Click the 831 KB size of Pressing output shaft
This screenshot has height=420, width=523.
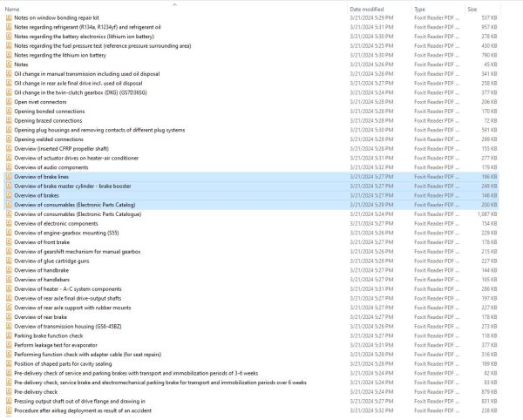(489, 401)
